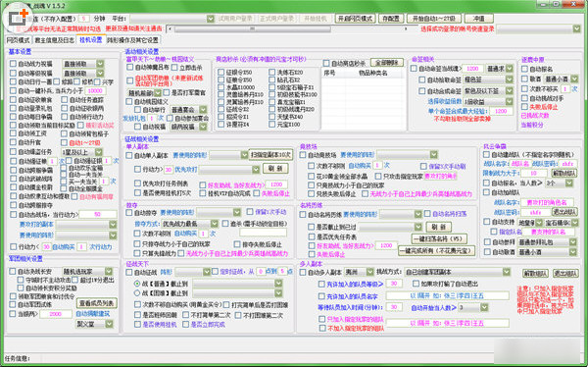Click the 全部删除 button
Screen dimensions: 588x367
pyautogui.click(x=387, y=63)
